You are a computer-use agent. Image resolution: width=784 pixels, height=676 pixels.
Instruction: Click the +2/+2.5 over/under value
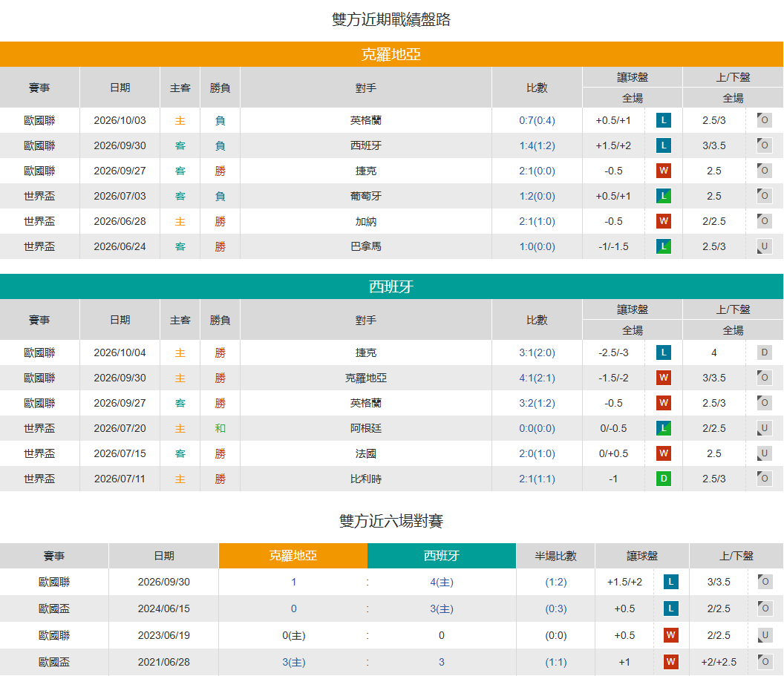[x=719, y=662]
